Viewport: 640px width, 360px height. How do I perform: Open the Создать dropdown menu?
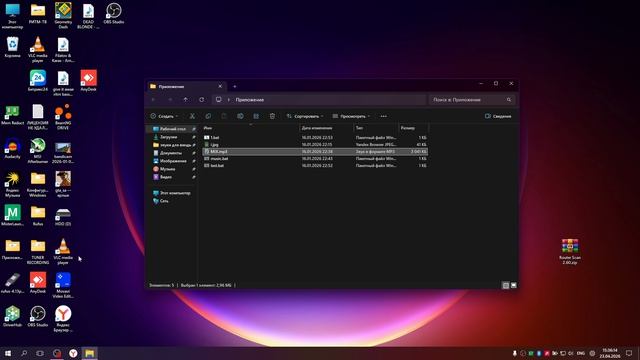click(164, 116)
